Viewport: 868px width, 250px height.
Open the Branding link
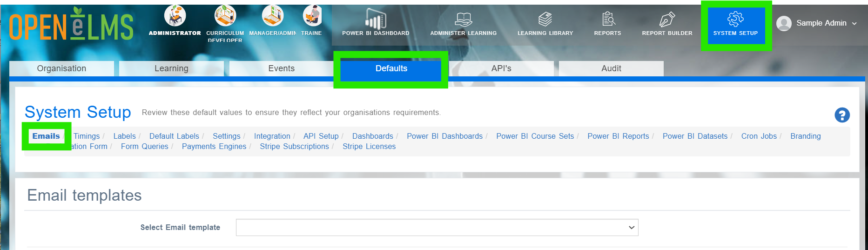[806, 136]
